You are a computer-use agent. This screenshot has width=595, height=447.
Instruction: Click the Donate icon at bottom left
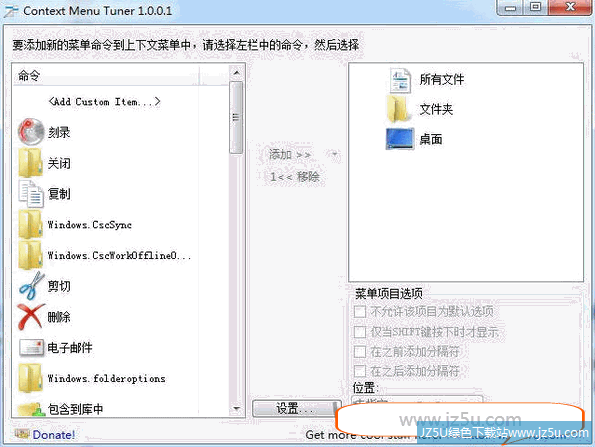click(22, 434)
